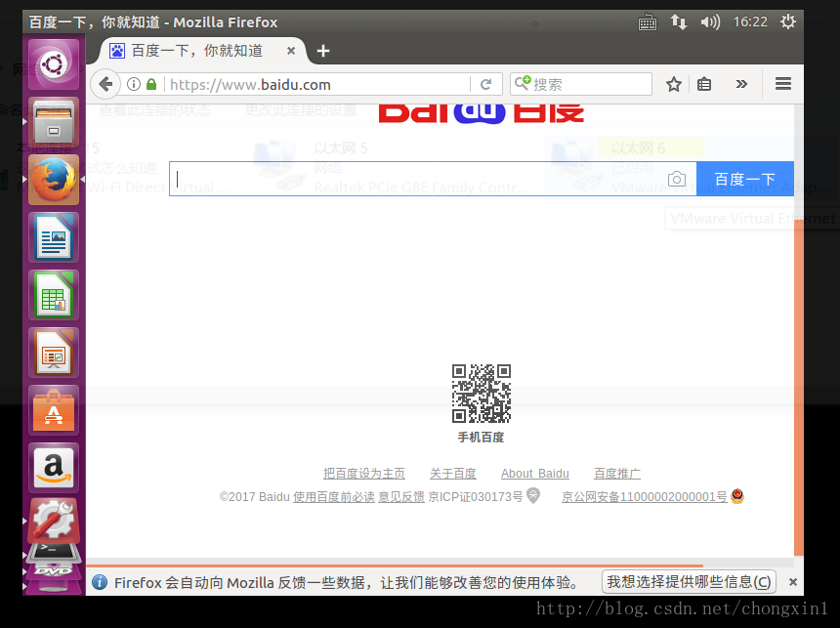Click the horizontal page scrollbar
Viewport: 840px width, 628px height.
395,565
